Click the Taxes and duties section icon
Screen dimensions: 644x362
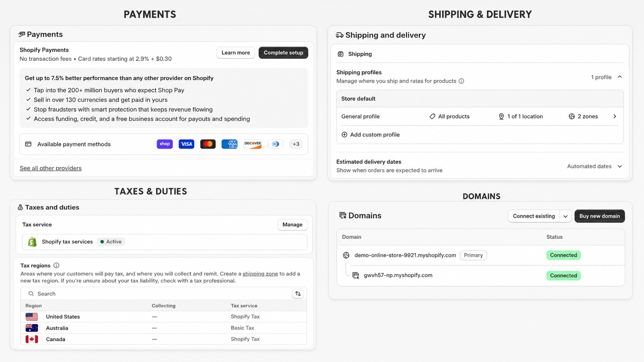pos(20,207)
